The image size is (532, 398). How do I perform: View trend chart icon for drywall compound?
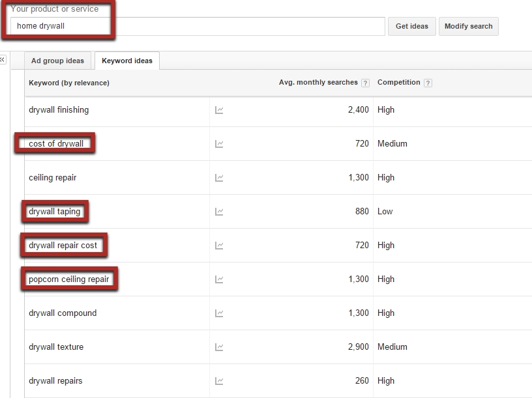219,313
